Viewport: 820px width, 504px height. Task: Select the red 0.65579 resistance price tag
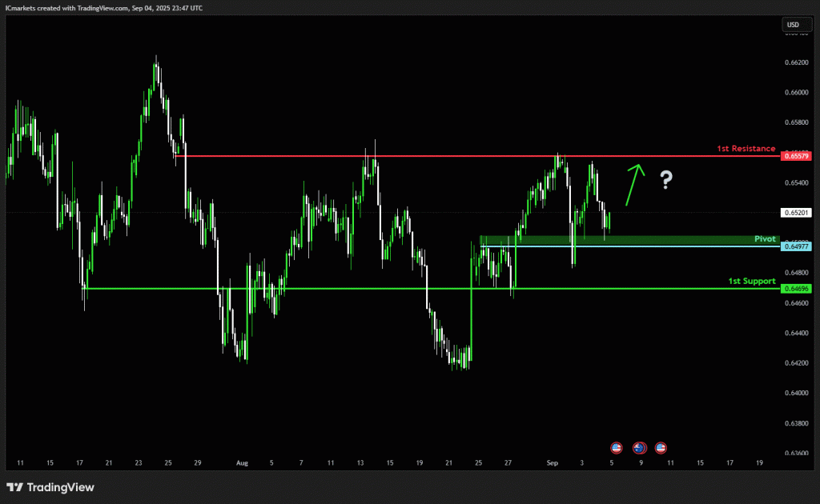pyautogui.click(x=796, y=156)
